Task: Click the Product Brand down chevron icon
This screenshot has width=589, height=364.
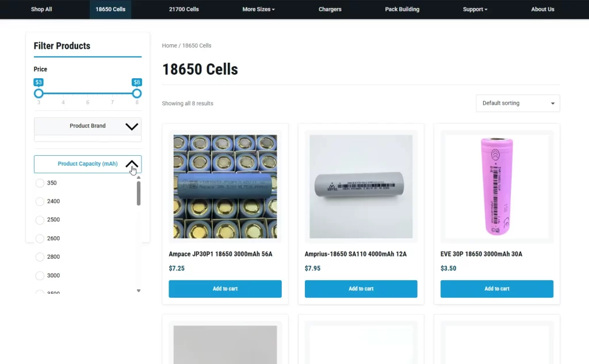Action: click(x=132, y=127)
